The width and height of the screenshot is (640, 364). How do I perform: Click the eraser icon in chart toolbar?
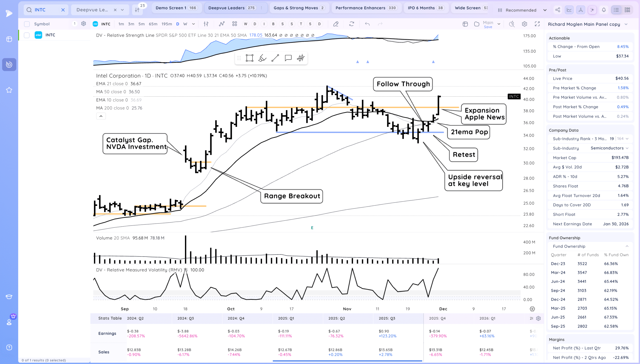(336, 24)
